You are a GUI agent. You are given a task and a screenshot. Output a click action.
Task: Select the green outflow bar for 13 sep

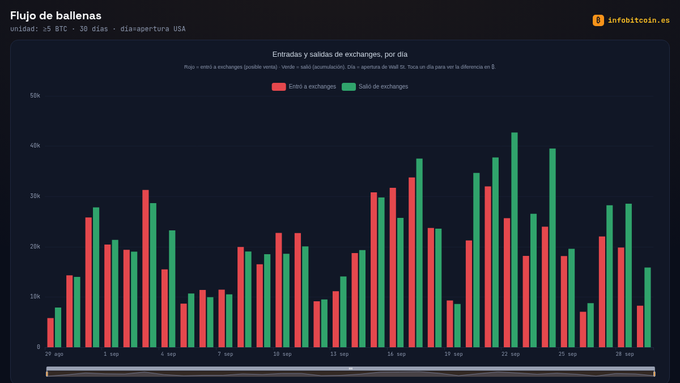click(x=343, y=312)
